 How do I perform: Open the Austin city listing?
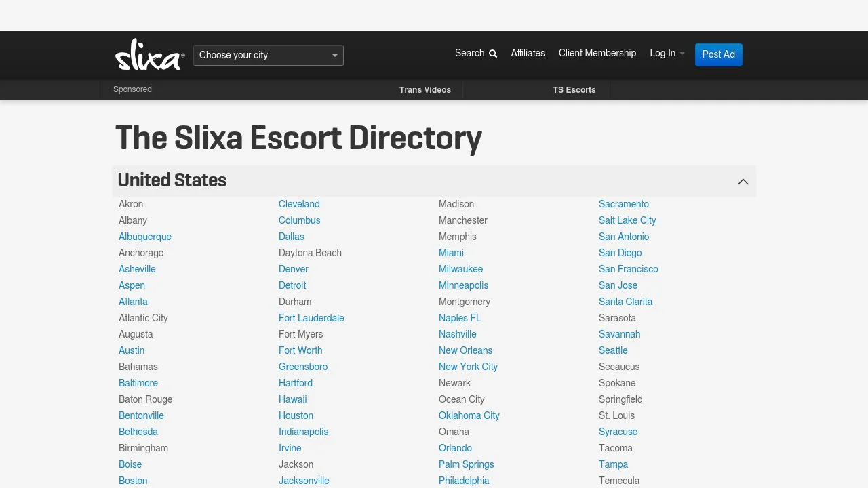(132, 350)
